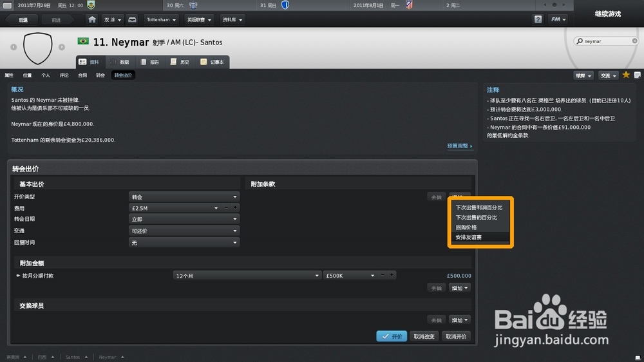Image resolution: width=644 pixels, height=362 pixels.
Task: Clear the neymar search field
Action: point(634,41)
